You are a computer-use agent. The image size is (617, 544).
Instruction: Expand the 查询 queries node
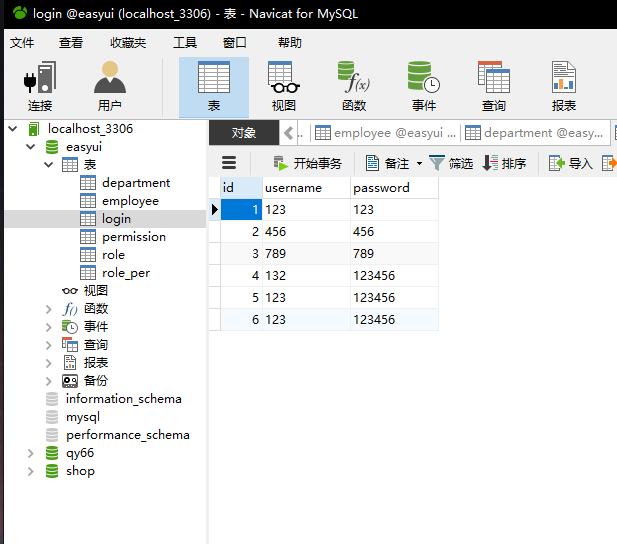coord(48,345)
